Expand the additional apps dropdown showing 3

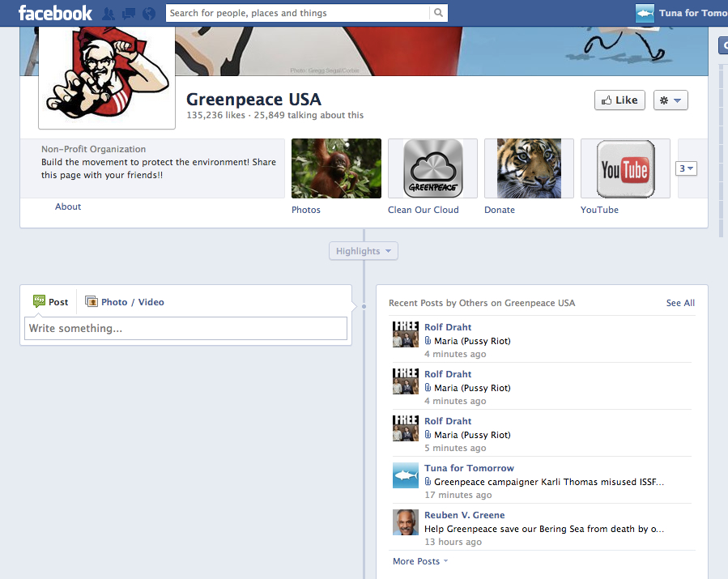point(686,168)
